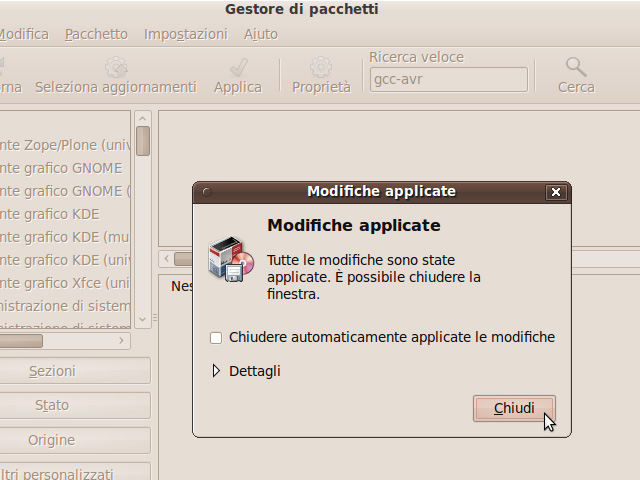
Task: Click the dialog's titlebar menu dot
Action: tap(206, 192)
